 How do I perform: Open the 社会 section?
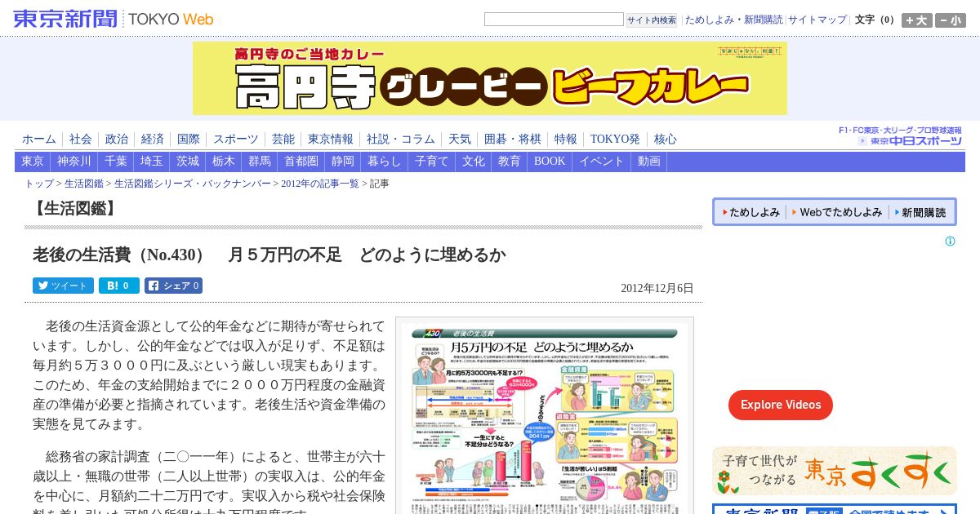[81, 140]
